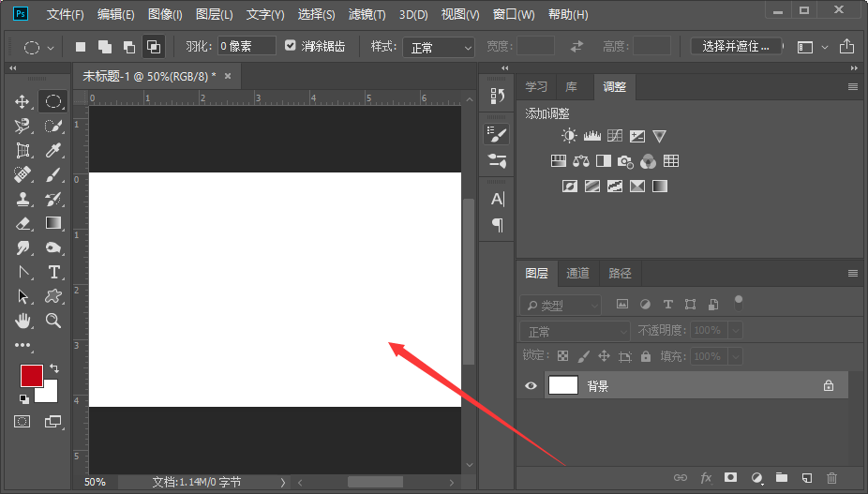Toggle lock transparent pixels

tap(563, 356)
